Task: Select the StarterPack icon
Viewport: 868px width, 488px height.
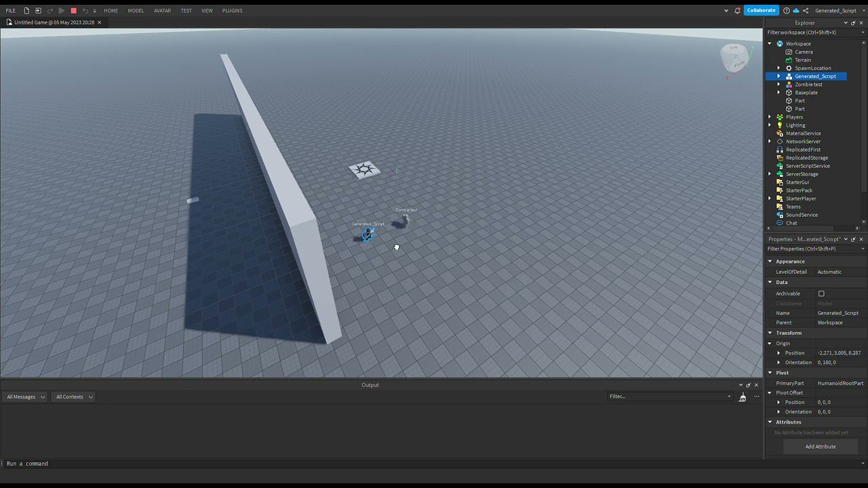Action: pyautogui.click(x=780, y=190)
